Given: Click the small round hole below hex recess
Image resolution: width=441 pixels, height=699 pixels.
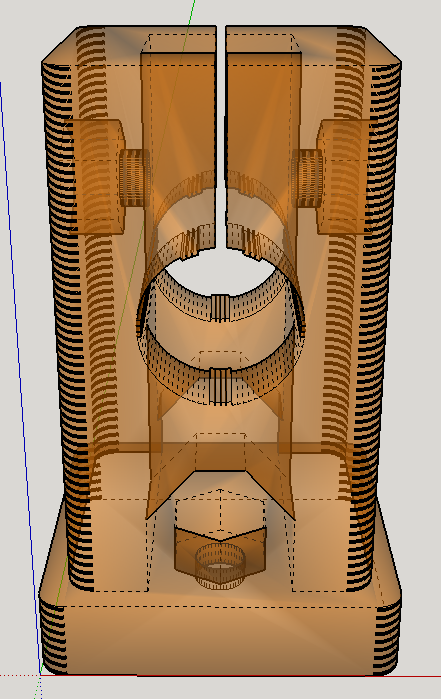Looking at the screenshot, I should point(220,565).
